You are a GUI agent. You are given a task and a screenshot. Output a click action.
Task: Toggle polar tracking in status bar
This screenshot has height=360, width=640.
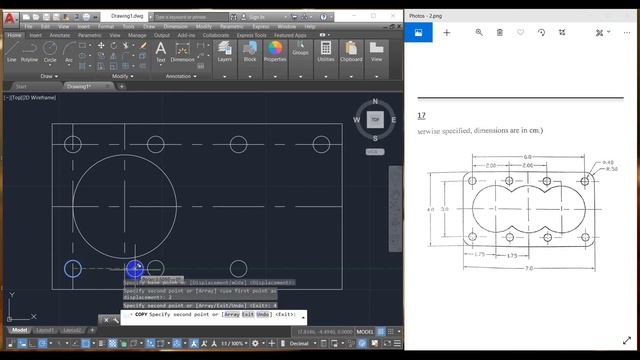(x=42, y=344)
